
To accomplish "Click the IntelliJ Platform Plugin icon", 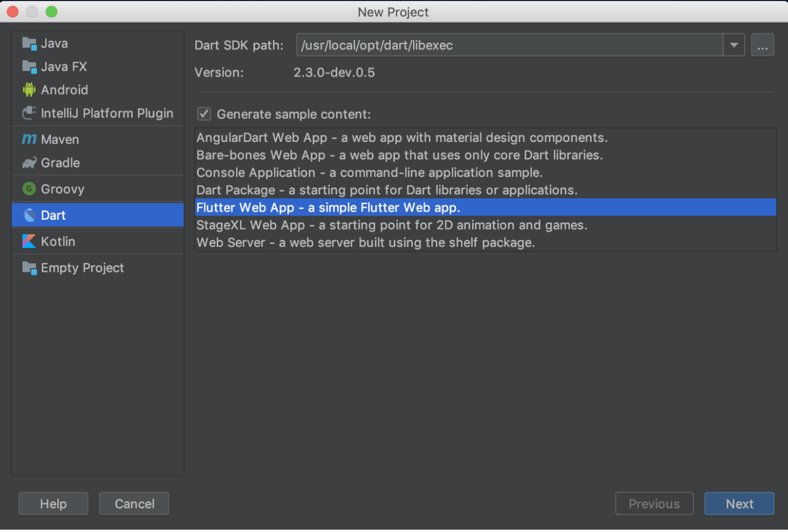I will coord(29,113).
